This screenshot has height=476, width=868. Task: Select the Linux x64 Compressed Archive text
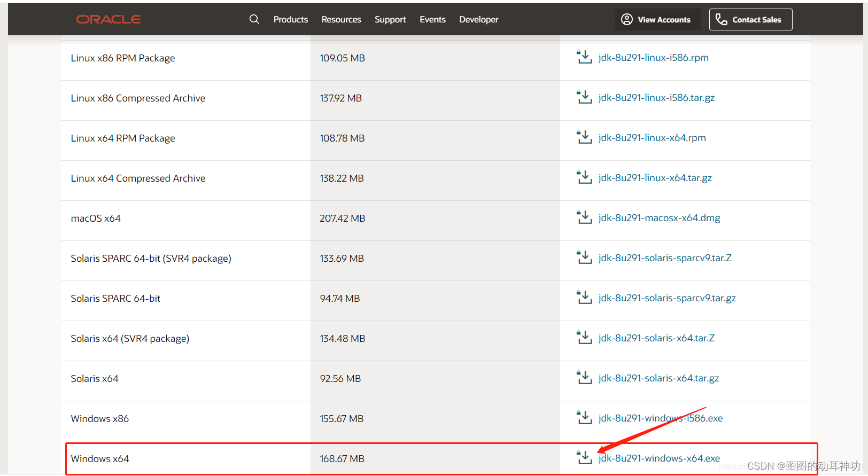[x=138, y=178]
